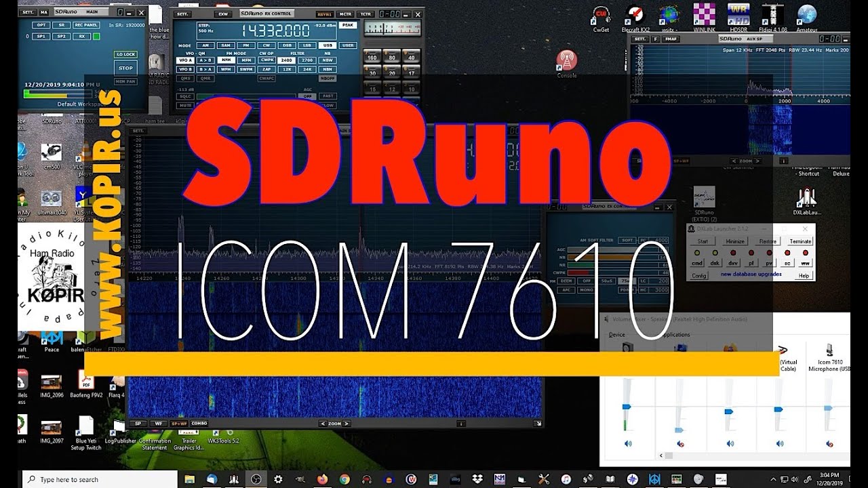Mute the Icom 7610 Microphone channel

829,444
